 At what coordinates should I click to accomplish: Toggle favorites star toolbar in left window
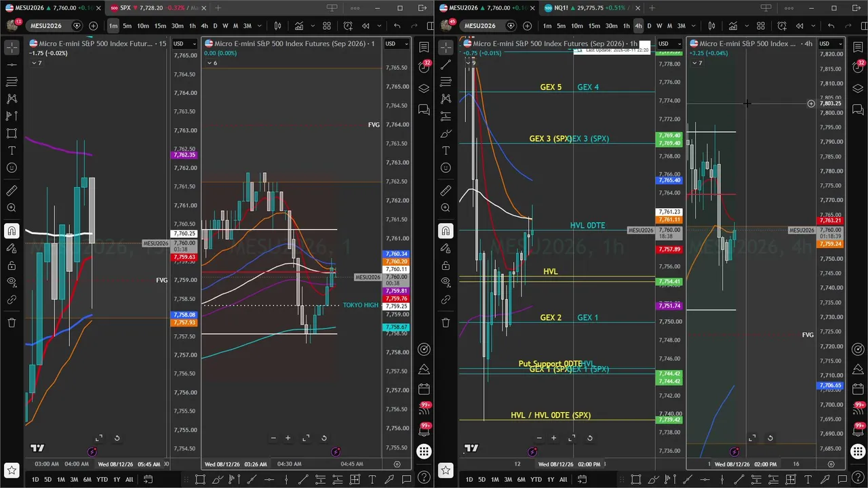tap(12, 469)
